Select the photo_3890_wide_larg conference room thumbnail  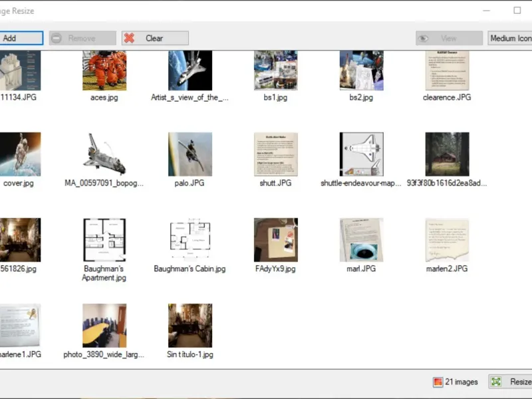[x=104, y=326]
